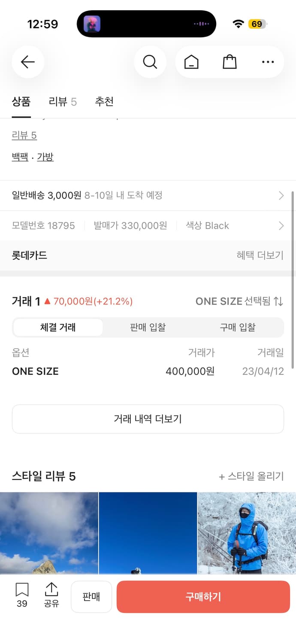Expand the shipping info row chevron
Viewport: 296px width, 644px height.
click(x=281, y=195)
